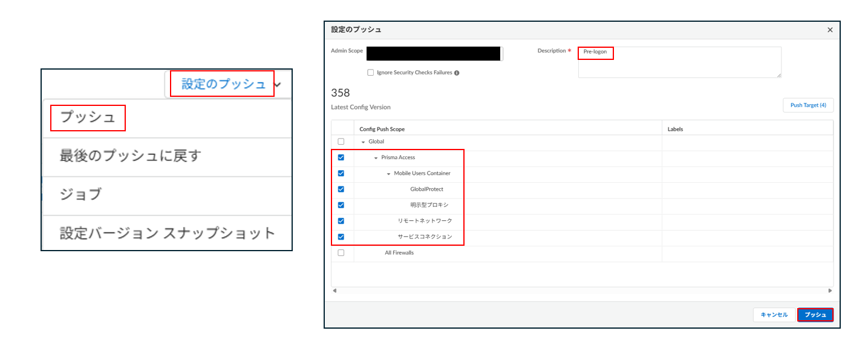Uncheck the Prisma Access checkbox

point(341,157)
